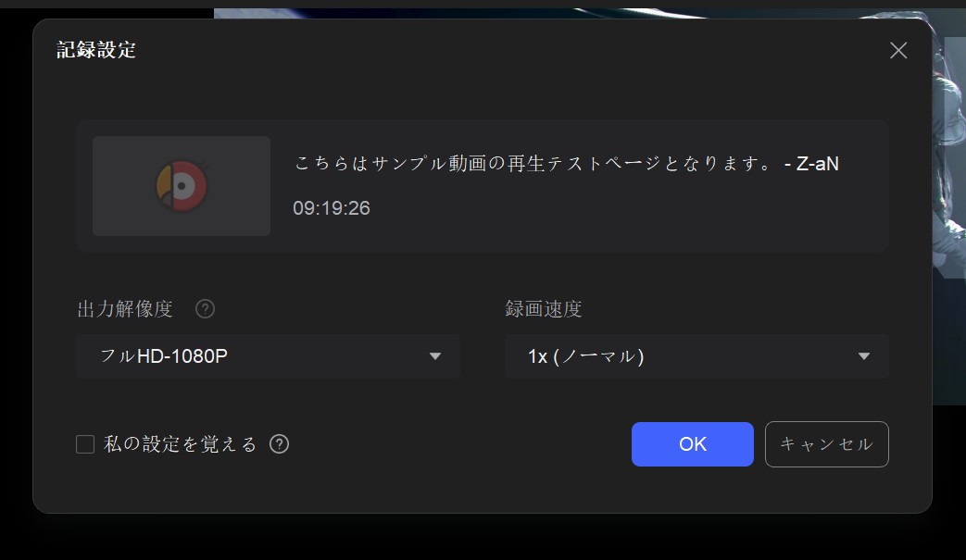
Task: Click the video thumbnail with the disc logo
Action: [x=182, y=186]
